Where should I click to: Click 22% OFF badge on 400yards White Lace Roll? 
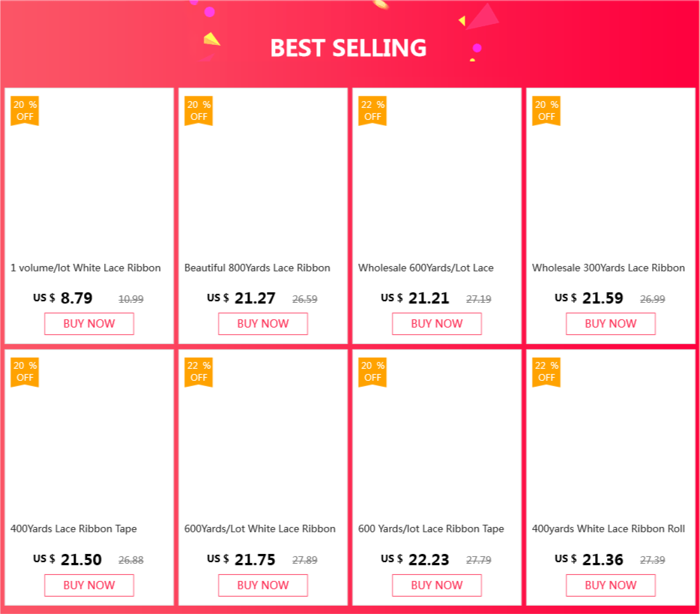tap(546, 371)
